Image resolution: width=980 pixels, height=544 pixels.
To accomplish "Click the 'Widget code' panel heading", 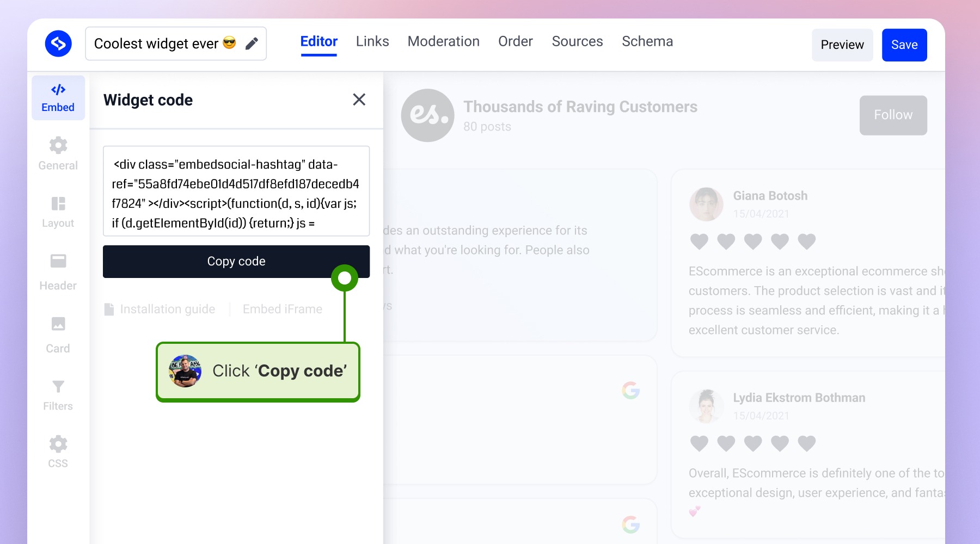I will click(148, 100).
